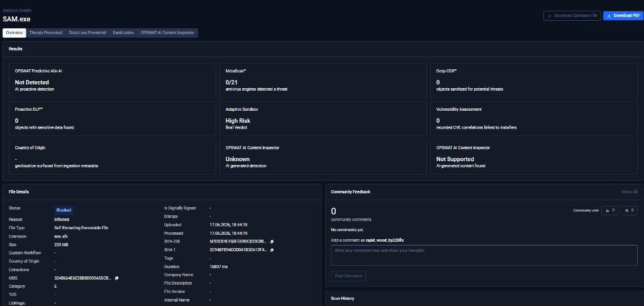Image resolution: width=644 pixels, height=306 pixels.
Task: Click the Scan History heading
Action: click(x=342, y=298)
